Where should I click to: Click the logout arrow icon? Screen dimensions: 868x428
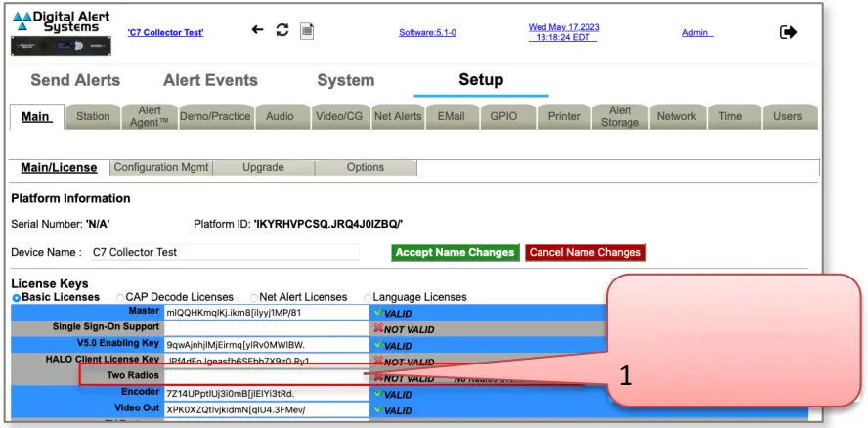coord(788,32)
